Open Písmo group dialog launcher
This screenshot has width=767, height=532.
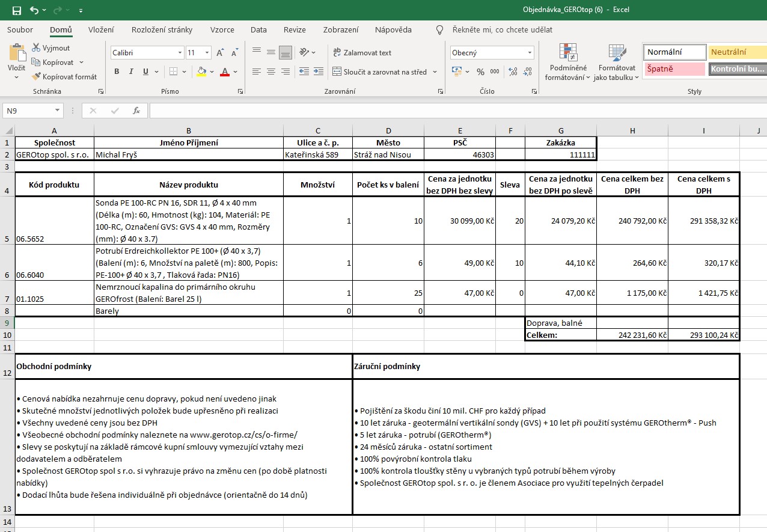tap(240, 91)
